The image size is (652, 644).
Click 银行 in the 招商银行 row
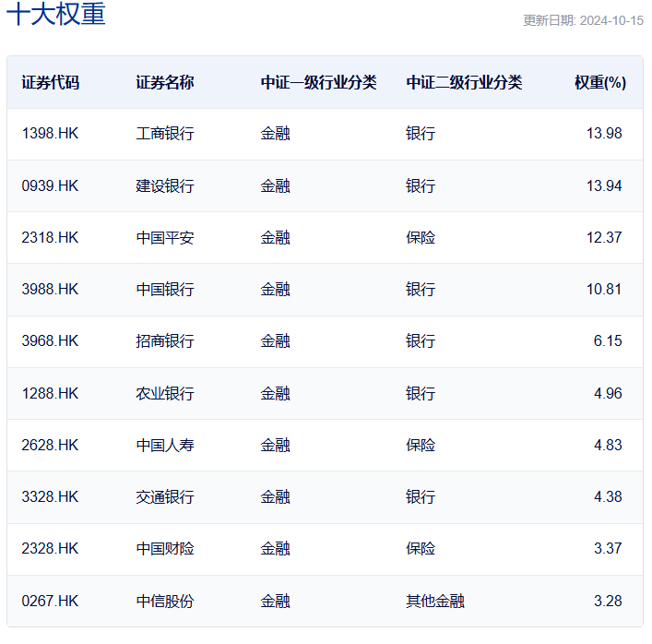coord(421,340)
